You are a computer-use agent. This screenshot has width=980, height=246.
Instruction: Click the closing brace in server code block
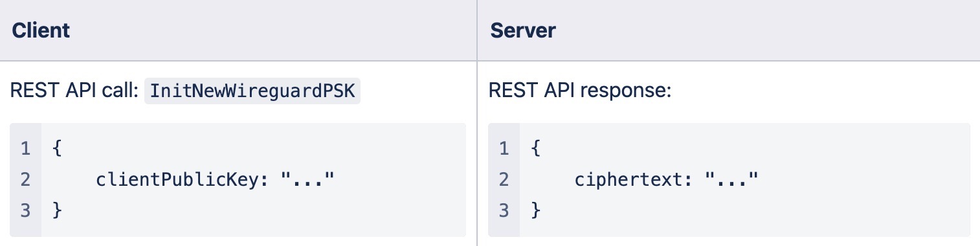[x=535, y=210]
